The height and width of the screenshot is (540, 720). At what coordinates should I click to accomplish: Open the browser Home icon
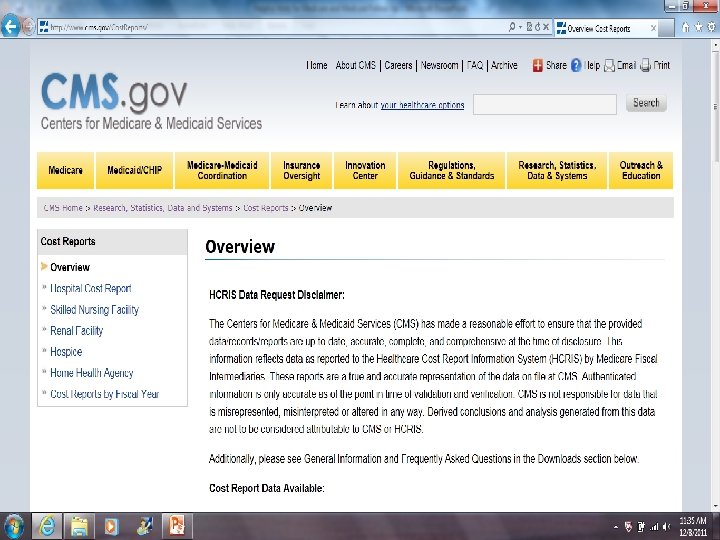(x=686, y=27)
